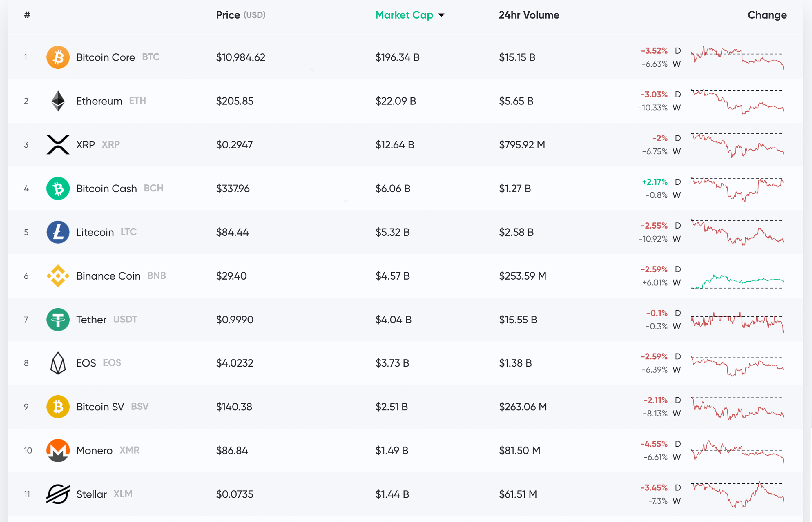This screenshot has width=812, height=522.
Task: Click the +2.17% daily change value
Action: 655,182
